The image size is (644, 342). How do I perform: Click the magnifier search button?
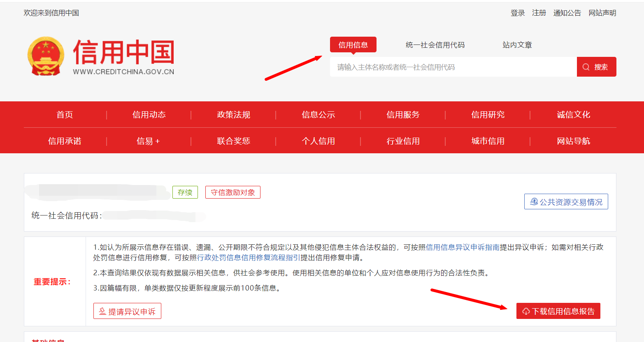596,67
